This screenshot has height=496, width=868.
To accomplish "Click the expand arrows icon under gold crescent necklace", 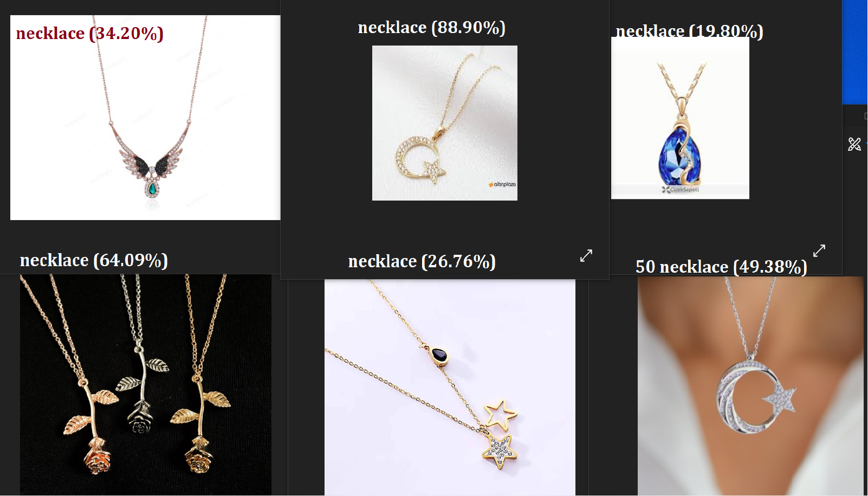I will coord(586,255).
